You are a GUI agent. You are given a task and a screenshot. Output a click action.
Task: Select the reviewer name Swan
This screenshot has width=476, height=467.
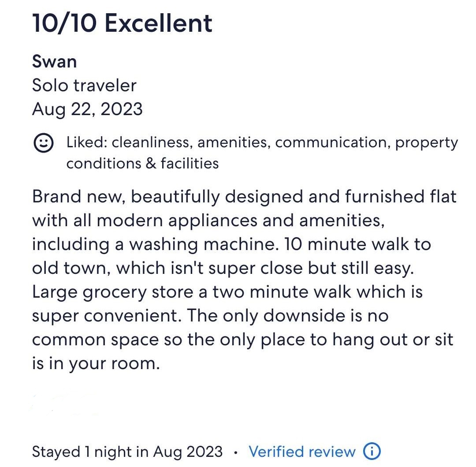54,61
